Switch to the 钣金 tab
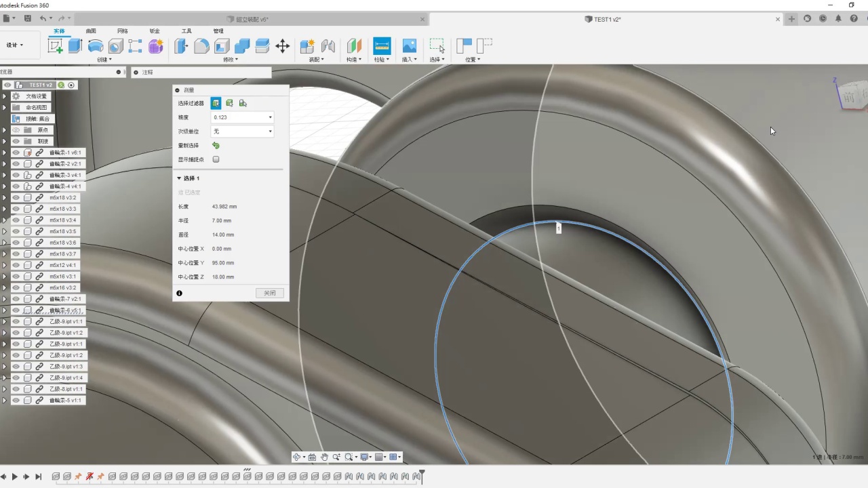This screenshot has height=488, width=868. 155,31
